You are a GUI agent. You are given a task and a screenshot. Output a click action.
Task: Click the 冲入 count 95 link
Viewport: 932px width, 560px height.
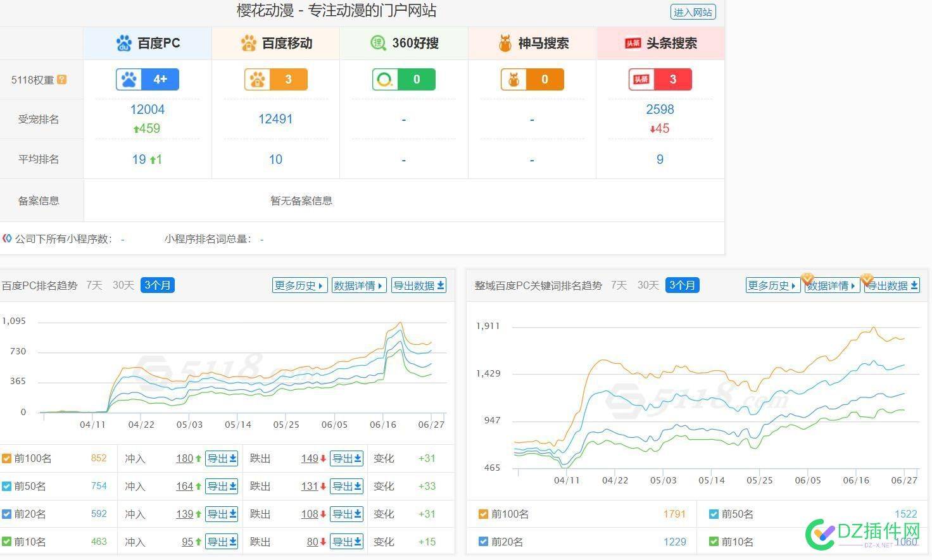pyautogui.click(x=187, y=542)
